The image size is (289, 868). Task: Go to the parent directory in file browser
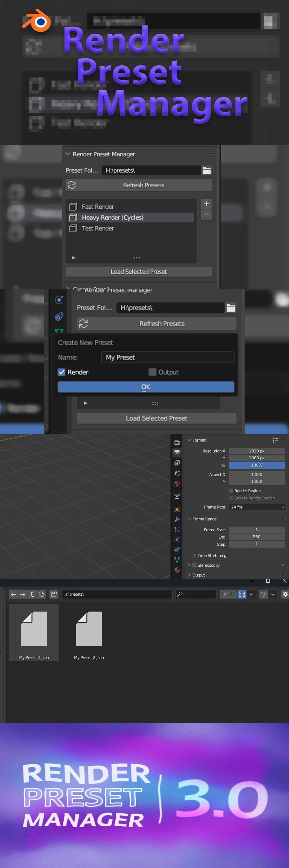point(32,594)
